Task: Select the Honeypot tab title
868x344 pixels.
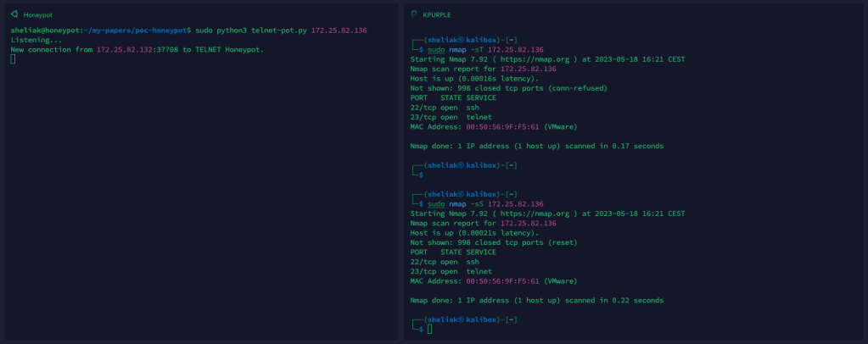Action: (37, 15)
